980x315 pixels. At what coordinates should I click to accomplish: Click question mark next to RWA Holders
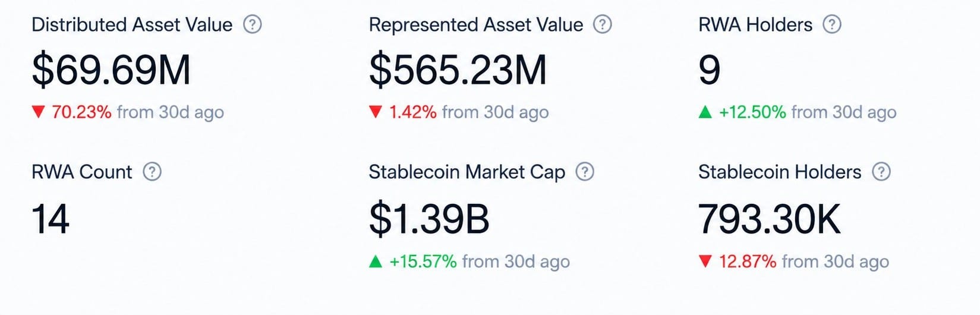click(832, 24)
